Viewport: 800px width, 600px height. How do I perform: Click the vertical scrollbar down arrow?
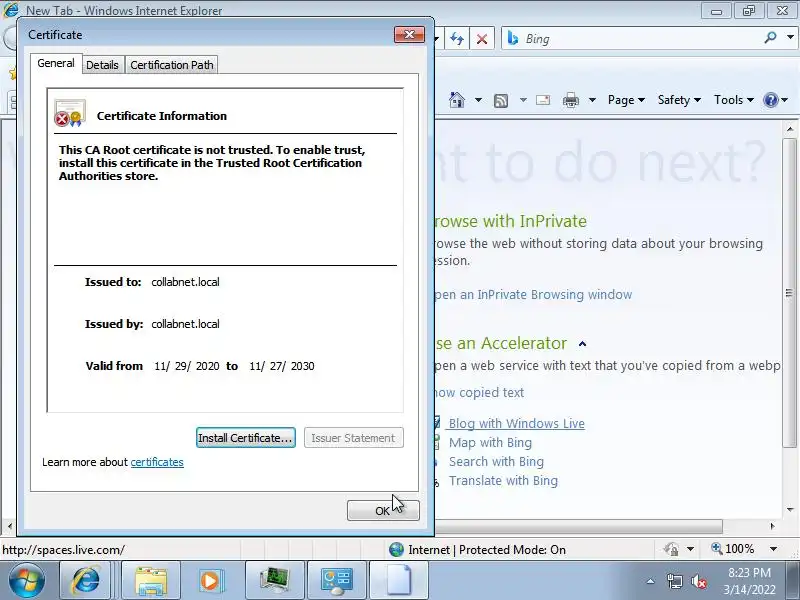pos(790,509)
